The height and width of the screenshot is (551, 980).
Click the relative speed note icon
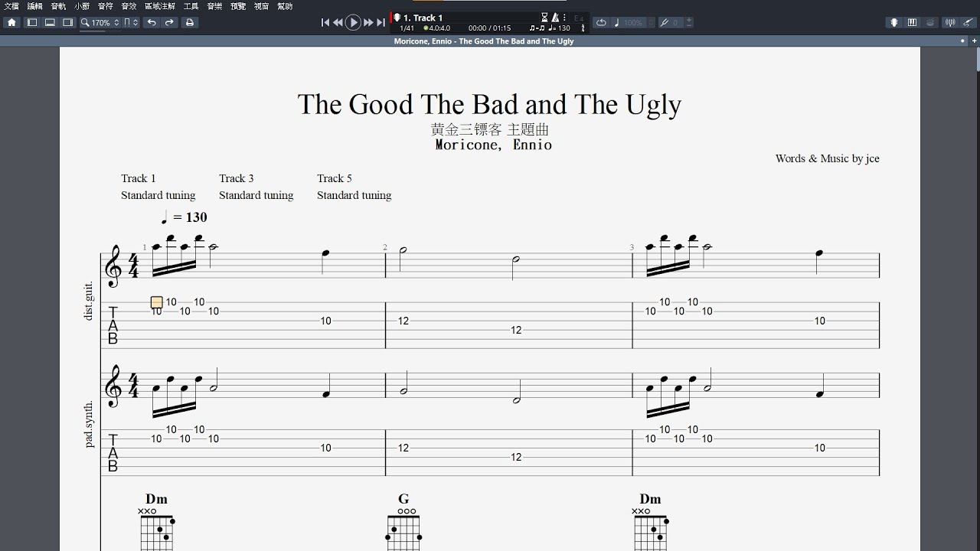617,23
